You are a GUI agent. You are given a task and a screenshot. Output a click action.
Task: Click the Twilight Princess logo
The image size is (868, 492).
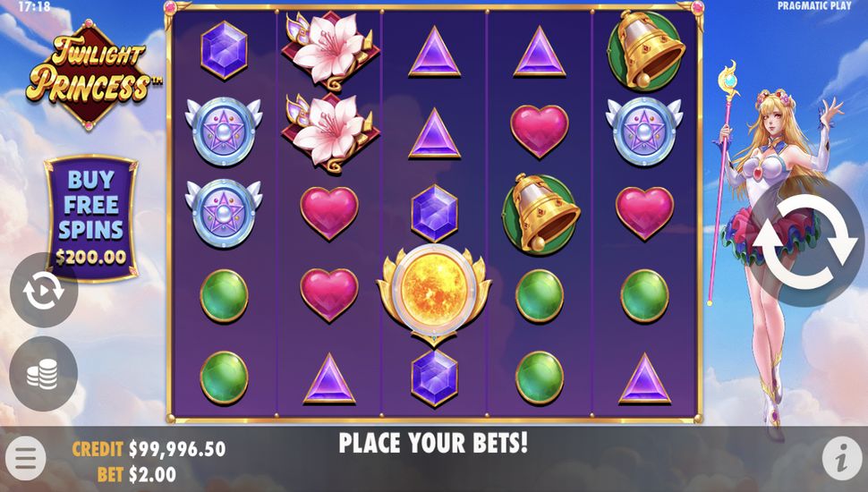click(x=89, y=73)
